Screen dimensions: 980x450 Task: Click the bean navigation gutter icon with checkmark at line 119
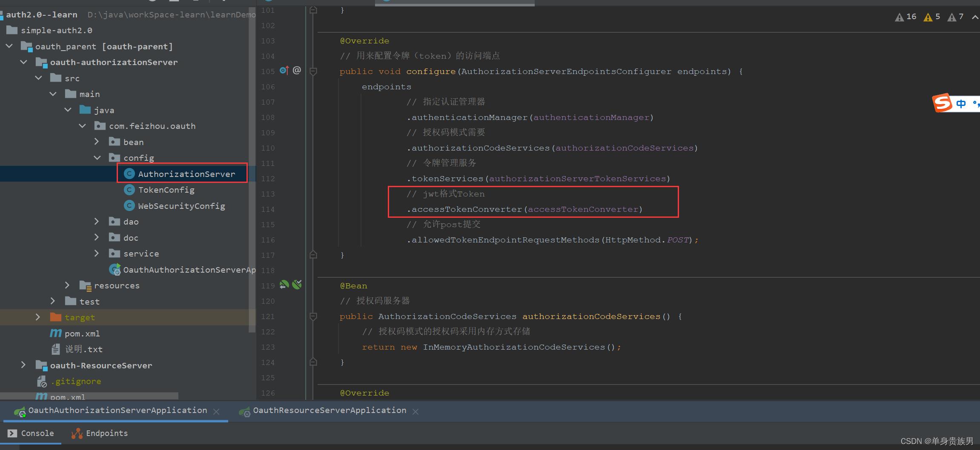point(297,285)
